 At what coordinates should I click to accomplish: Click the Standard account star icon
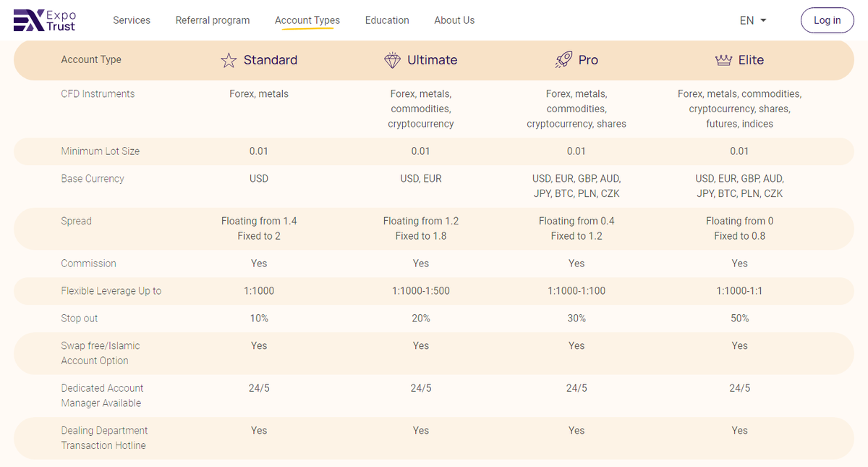[229, 60]
